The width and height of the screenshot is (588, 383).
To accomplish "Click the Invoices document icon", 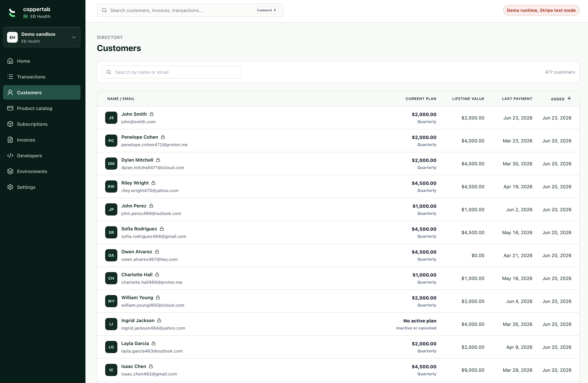I will point(10,140).
